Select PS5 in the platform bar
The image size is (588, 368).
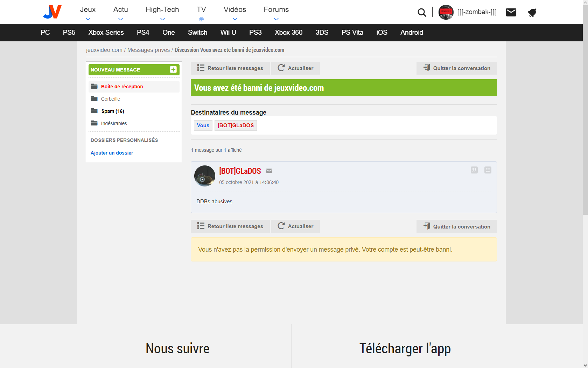69,33
